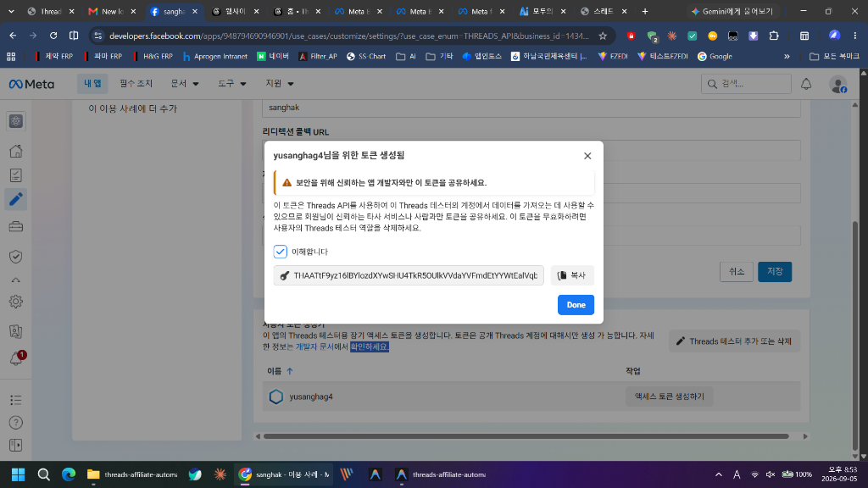The image size is (868, 488).
Task: Launch Microsoft Edge from taskbar
Action: point(69,474)
